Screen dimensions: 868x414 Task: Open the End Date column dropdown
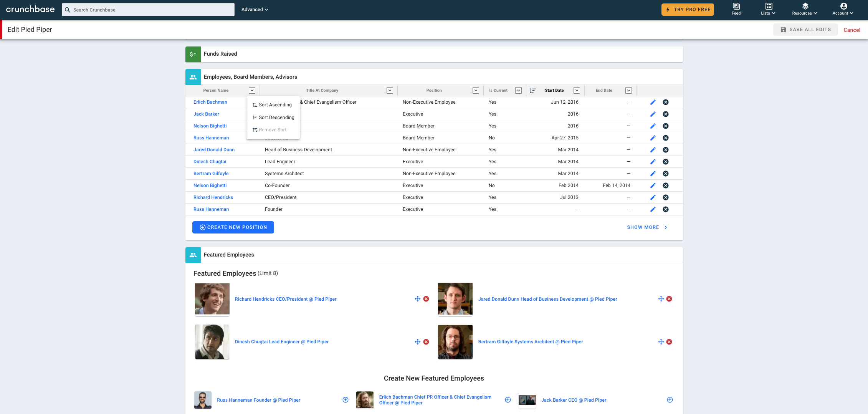tap(629, 91)
